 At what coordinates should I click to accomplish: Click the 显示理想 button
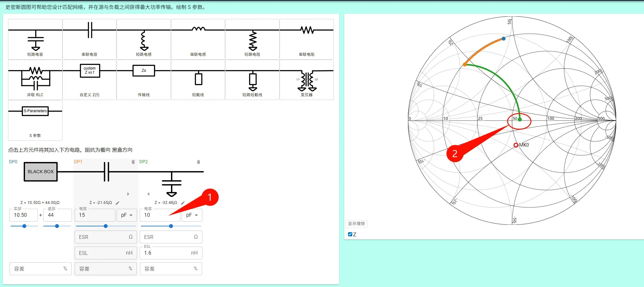356,224
